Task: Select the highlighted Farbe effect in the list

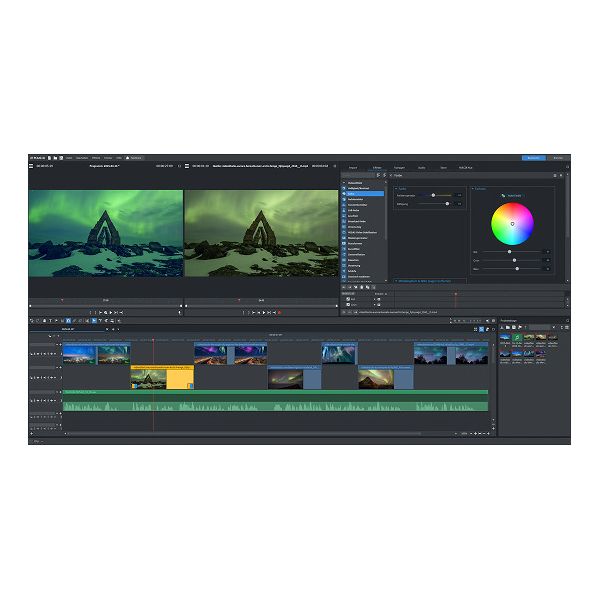Action: coord(363,194)
